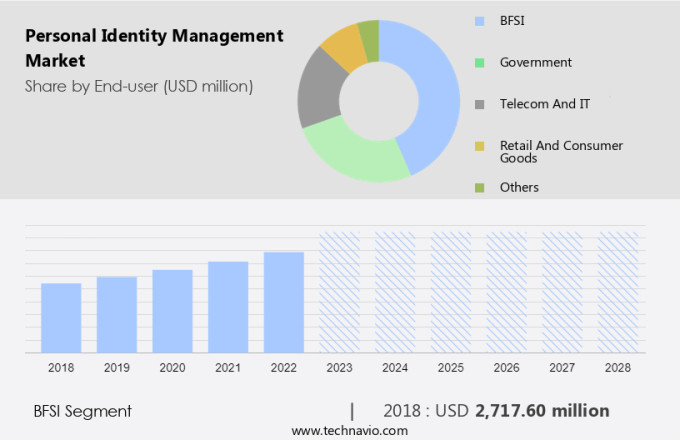The width and height of the screenshot is (680, 440).
Task: Click the 2022 bar in the chart
Action: (283, 302)
